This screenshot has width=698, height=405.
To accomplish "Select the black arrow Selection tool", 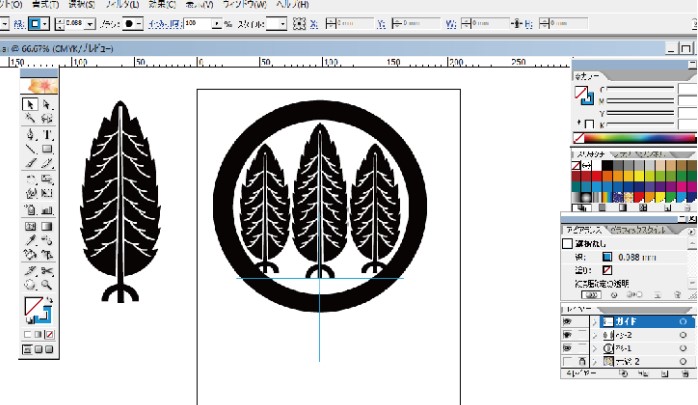I will (x=30, y=104).
